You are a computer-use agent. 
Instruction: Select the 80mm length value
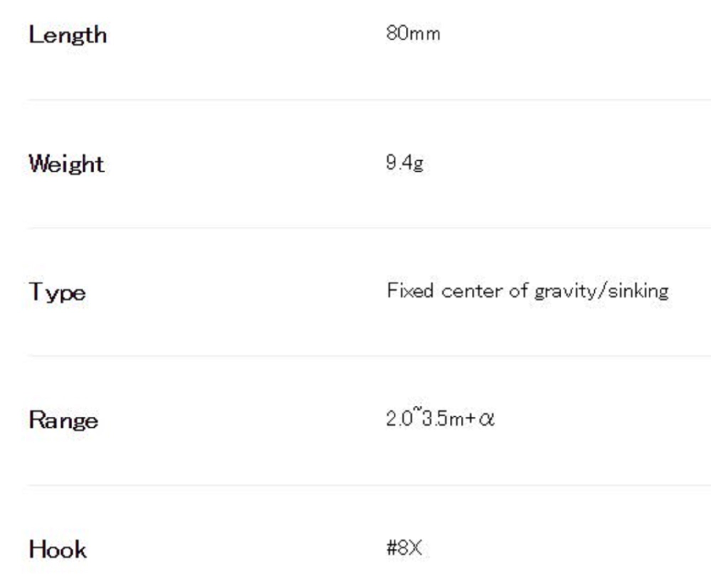(413, 34)
